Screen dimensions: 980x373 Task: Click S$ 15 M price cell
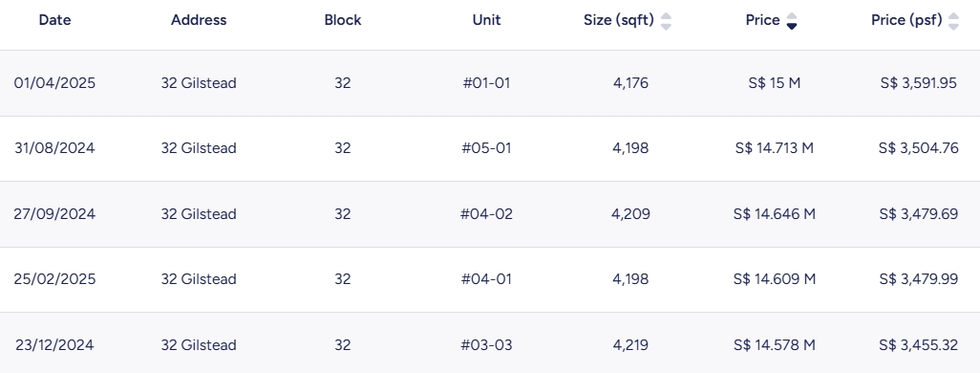point(775,83)
